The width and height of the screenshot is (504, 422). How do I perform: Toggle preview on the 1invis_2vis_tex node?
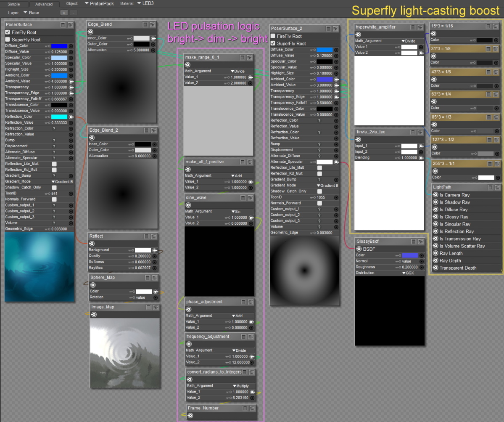click(420, 132)
